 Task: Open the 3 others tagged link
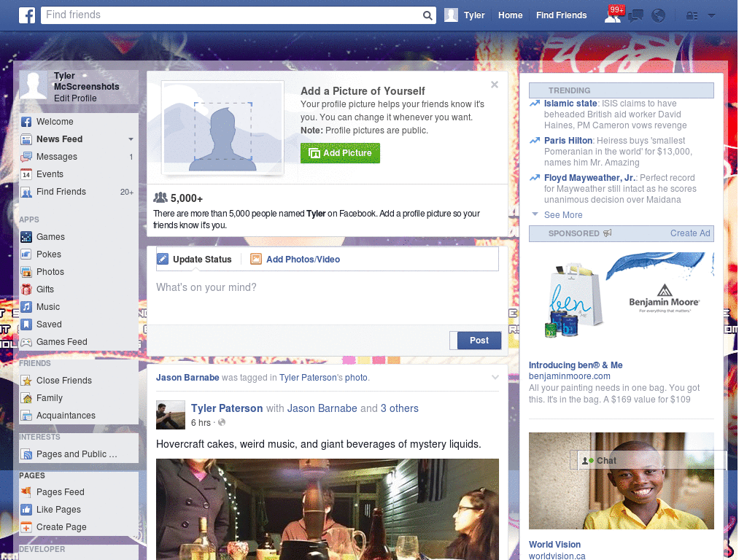pos(399,408)
